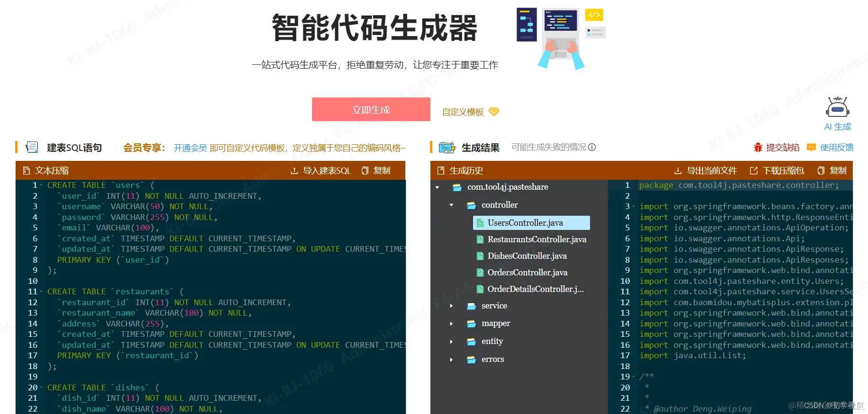
Task: Fold the CREATE TABLE restaurants block arrow
Action: (x=41, y=291)
